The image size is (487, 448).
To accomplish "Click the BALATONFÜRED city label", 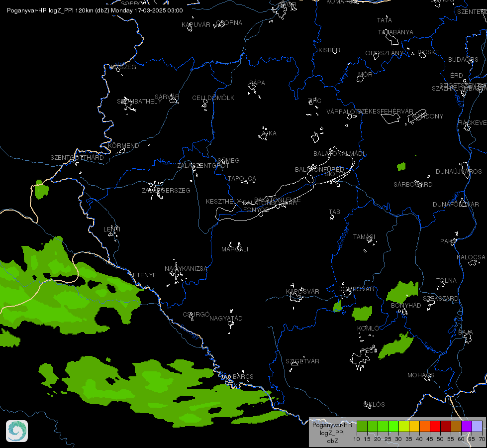I will pos(319,169).
